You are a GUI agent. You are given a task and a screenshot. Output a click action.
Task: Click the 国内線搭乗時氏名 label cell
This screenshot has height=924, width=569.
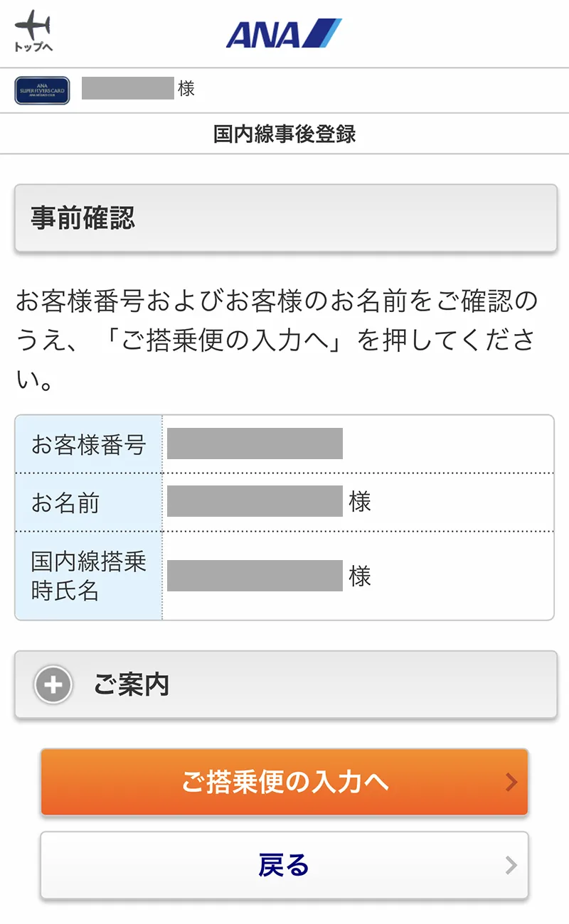coord(89,576)
